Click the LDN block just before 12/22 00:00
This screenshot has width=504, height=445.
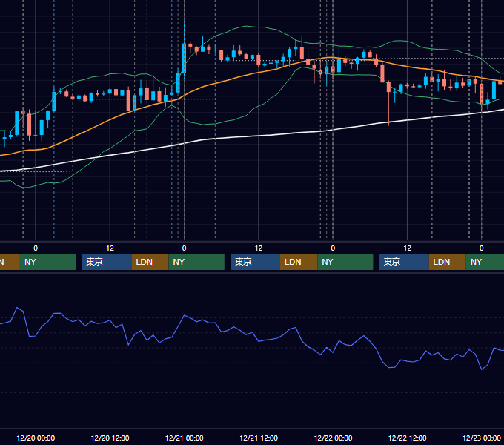tap(299, 262)
